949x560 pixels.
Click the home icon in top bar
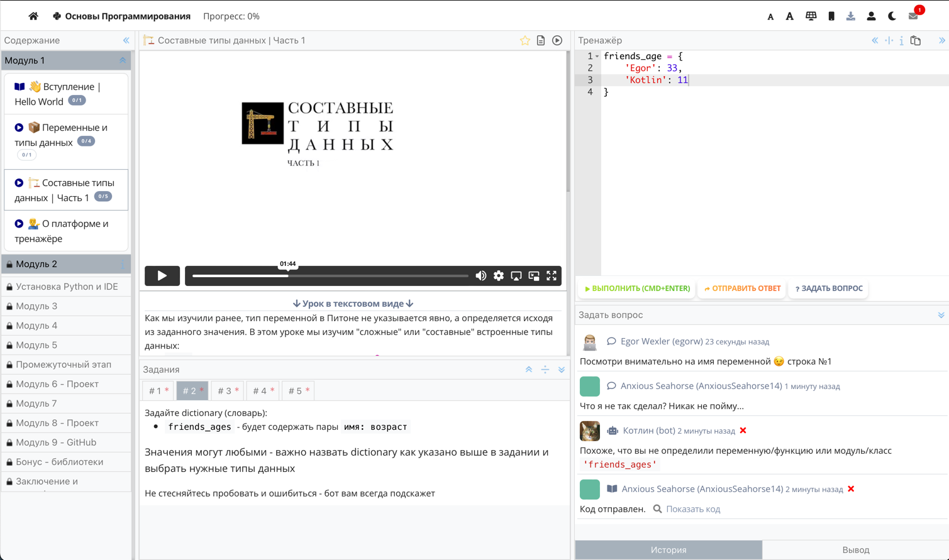click(33, 16)
